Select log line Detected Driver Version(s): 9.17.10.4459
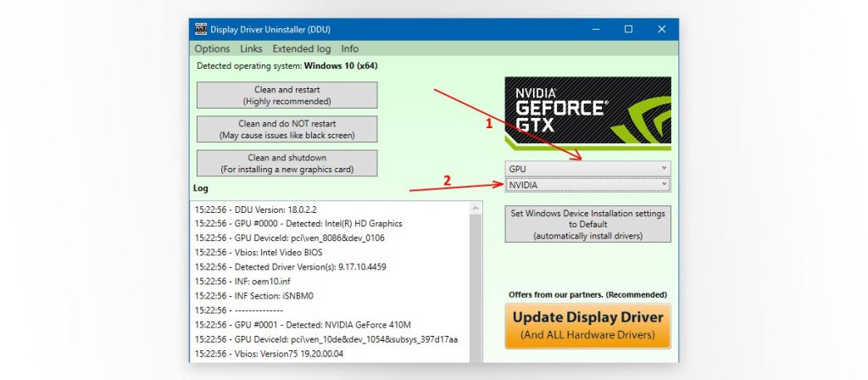868x380 pixels. [x=290, y=267]
